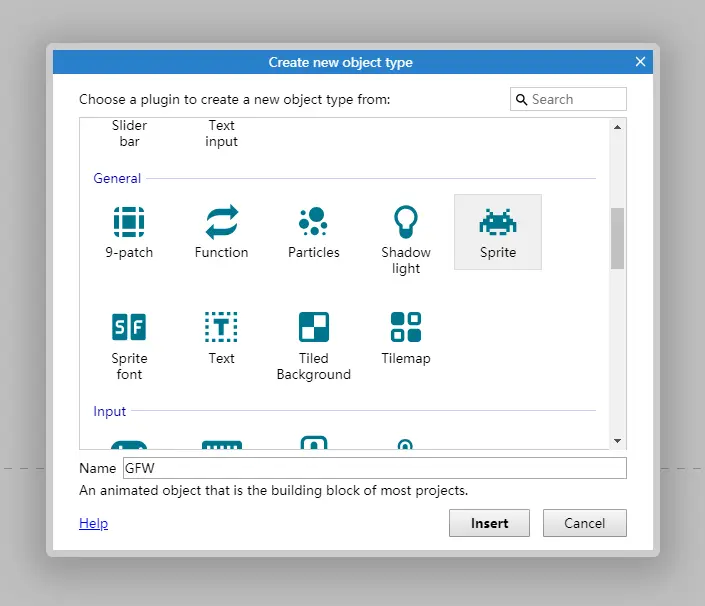The height and width of the screenshot is (606, 705).
Task: Select the Sprite plugin icon
Action: 498,222
